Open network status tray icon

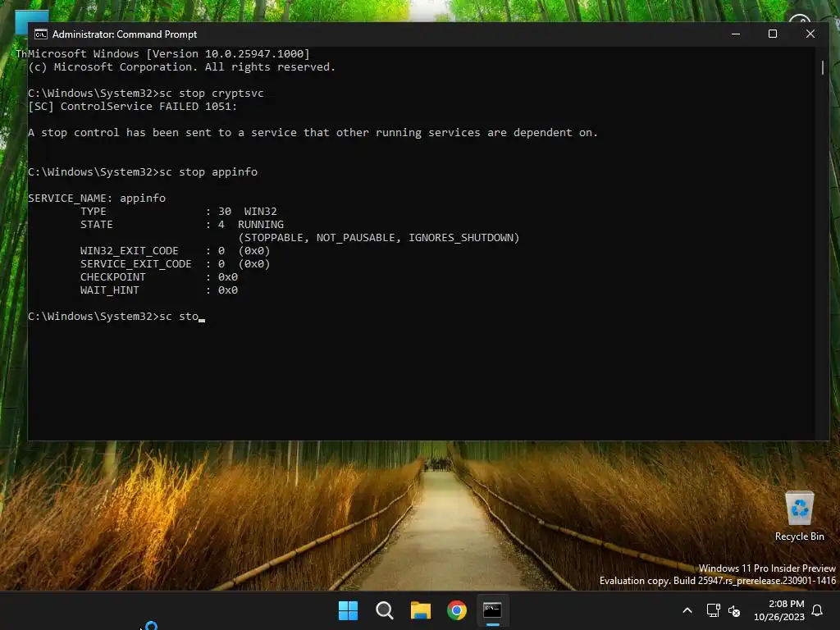click(713, 610)
